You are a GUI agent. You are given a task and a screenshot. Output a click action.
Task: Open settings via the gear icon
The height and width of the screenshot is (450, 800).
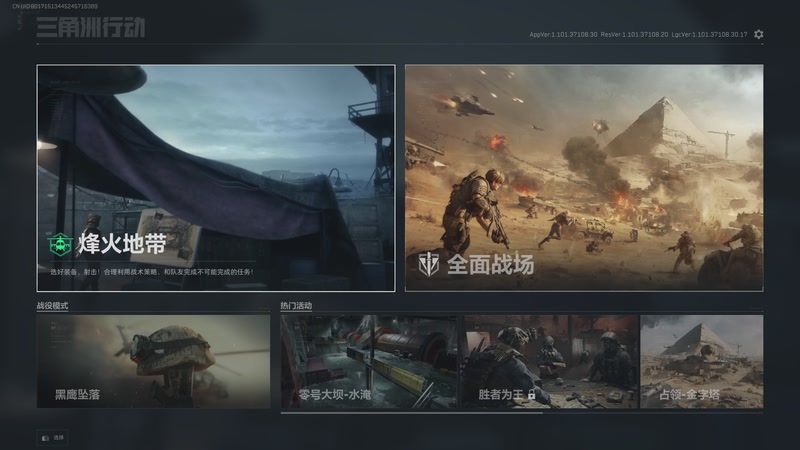pyautogui.click(x=759, y=34)
